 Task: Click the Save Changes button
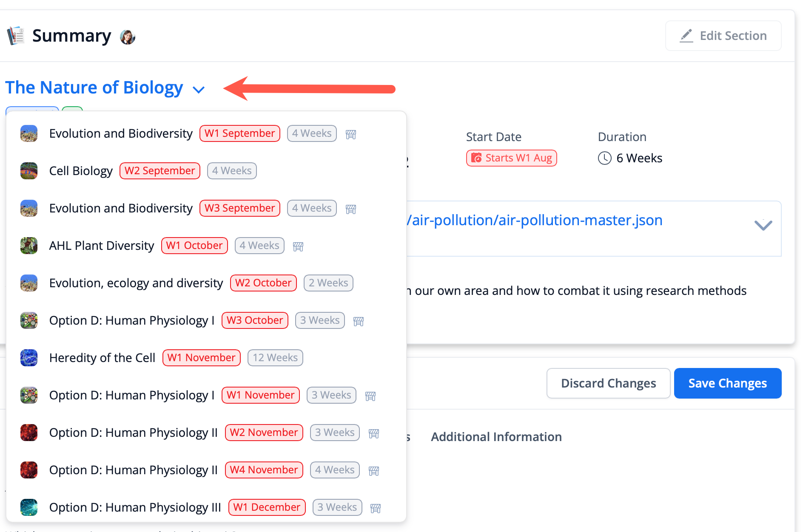[727, 383]
